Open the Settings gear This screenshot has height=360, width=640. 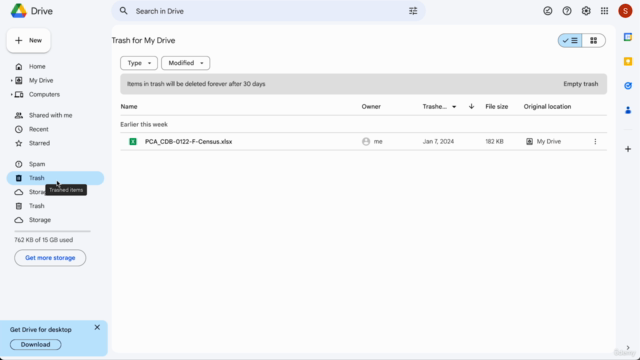pyautogui.click(x=586, y=11)
